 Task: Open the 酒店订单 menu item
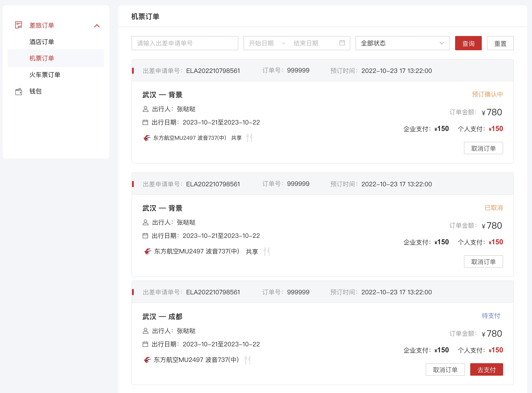point(42,42)
